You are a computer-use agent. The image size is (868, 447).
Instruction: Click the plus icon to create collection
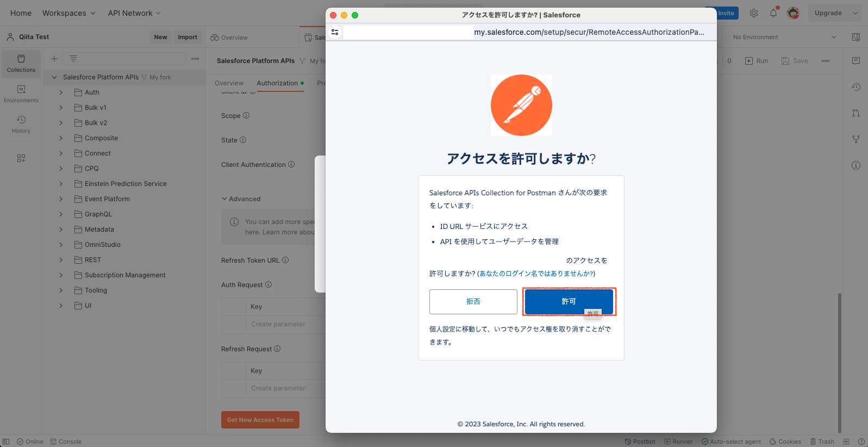coord(54,59)
